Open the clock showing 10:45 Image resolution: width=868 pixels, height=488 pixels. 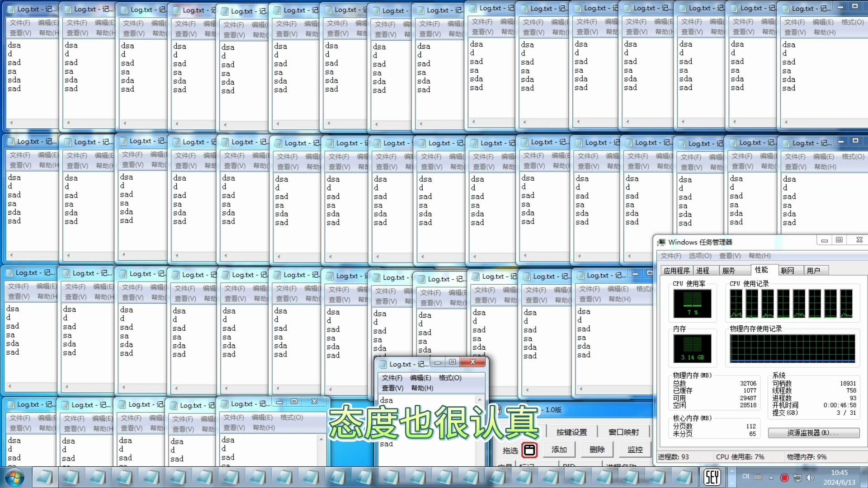coord(839,478)
